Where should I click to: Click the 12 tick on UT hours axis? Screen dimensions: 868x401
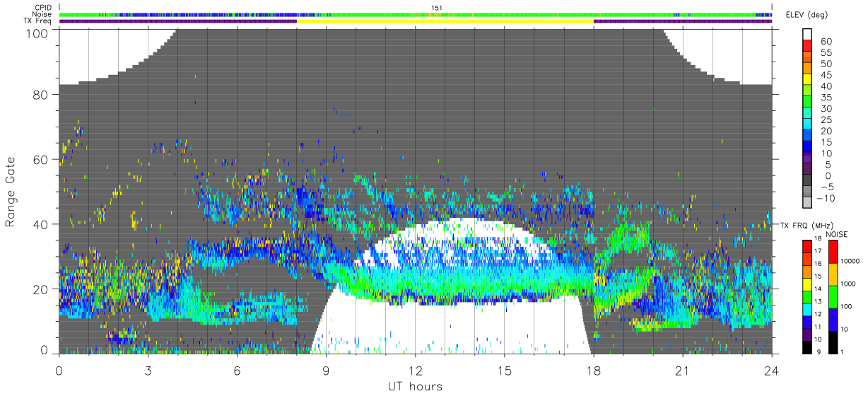(416, 370)
